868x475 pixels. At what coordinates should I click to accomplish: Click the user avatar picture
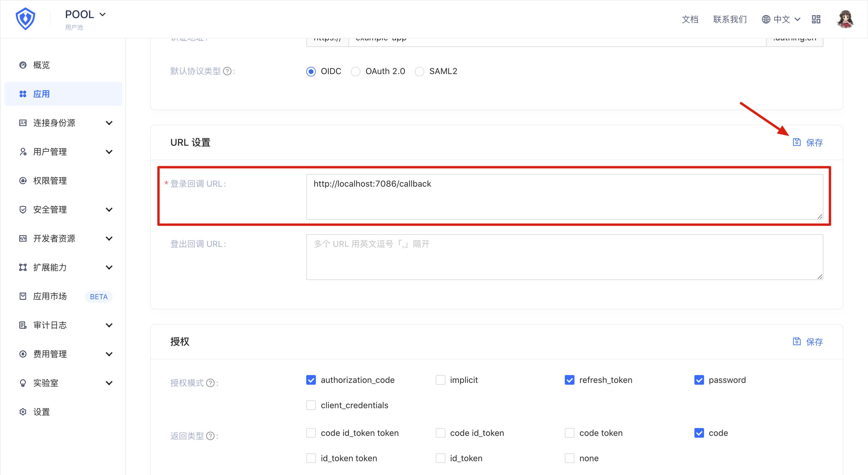coord(845,19)
